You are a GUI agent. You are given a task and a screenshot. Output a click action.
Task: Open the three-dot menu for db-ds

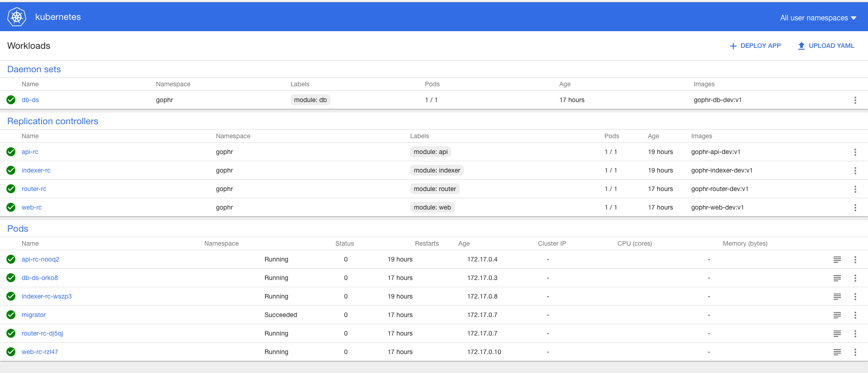coord(855,100)
